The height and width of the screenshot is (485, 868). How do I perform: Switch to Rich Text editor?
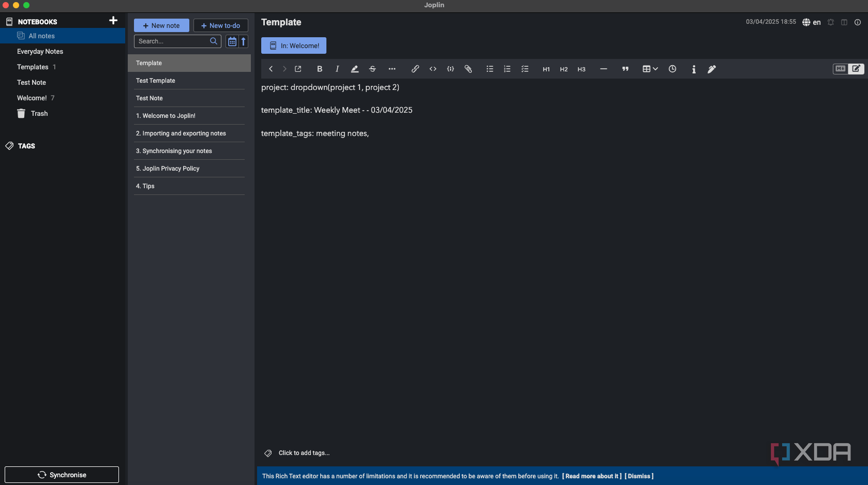click(x=856, y=69)
